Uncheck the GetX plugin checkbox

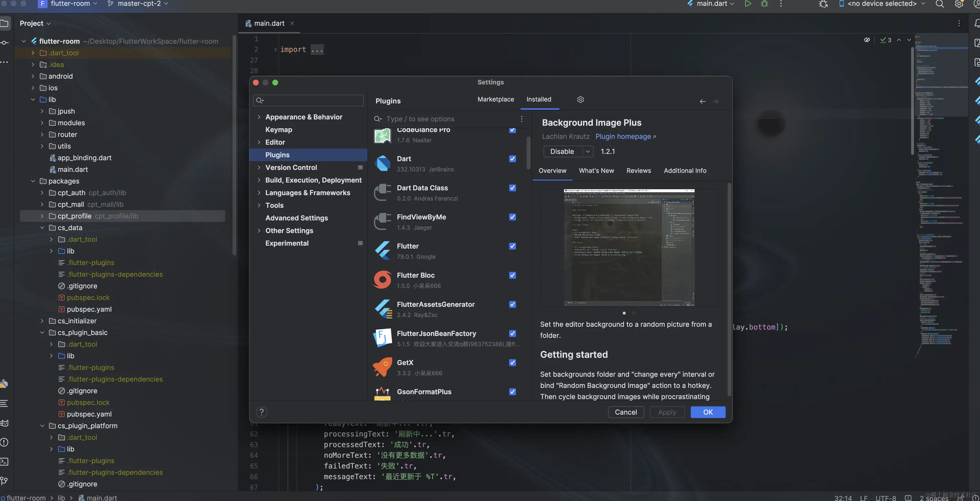[512, 363]
